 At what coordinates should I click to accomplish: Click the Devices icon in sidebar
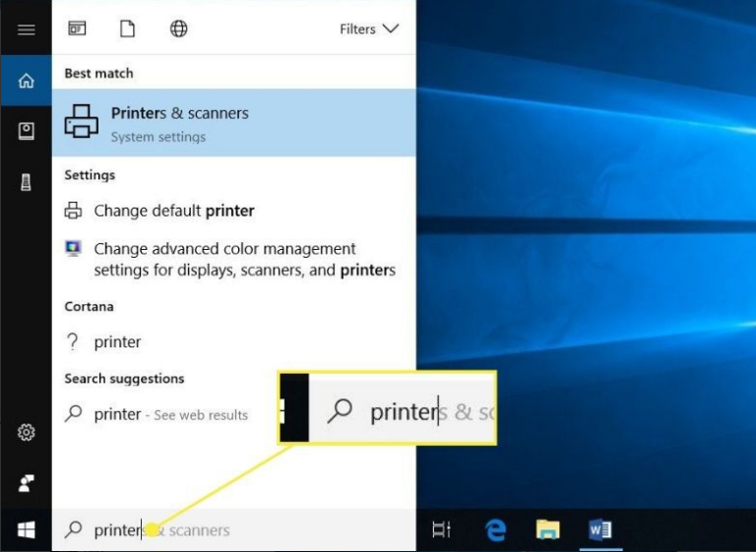tap(27, 181)
